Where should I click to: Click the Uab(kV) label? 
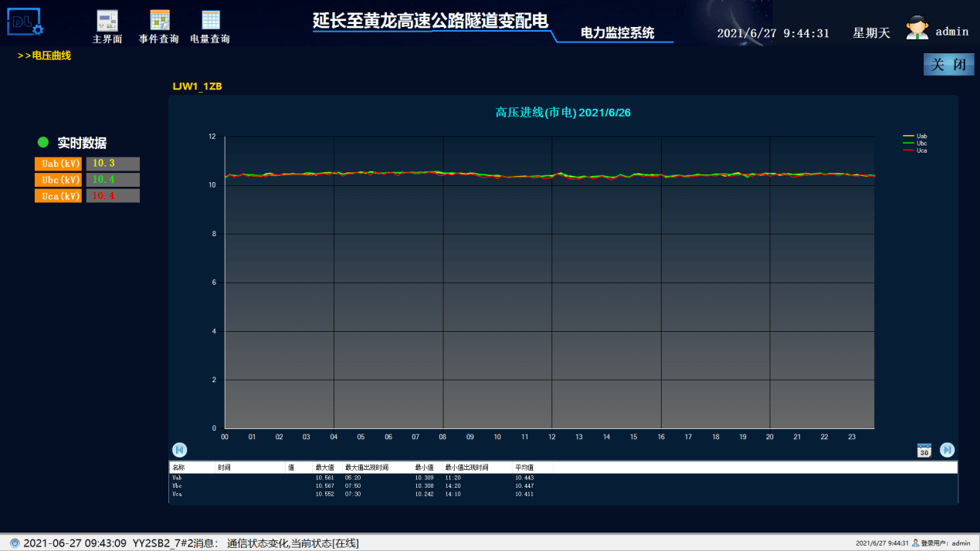point(58,164)
